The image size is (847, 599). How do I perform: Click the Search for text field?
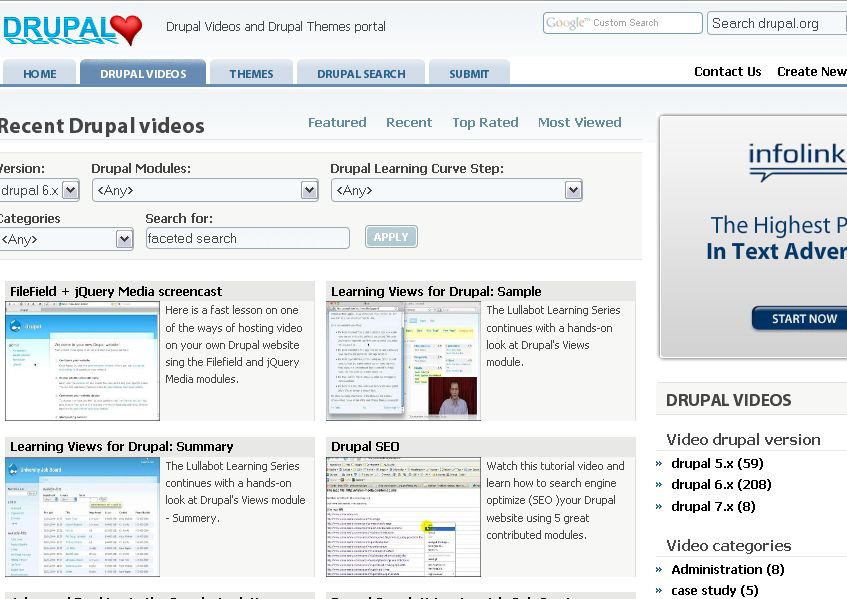247,238
